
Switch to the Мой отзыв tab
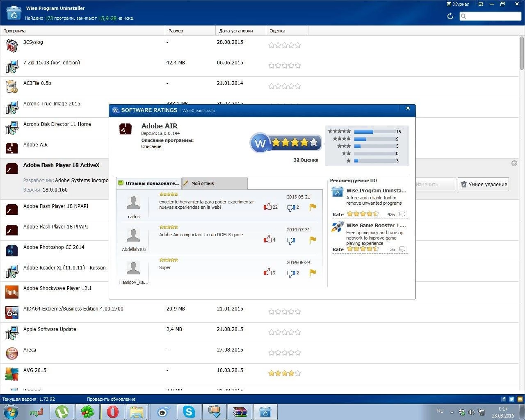click(215, 183)
